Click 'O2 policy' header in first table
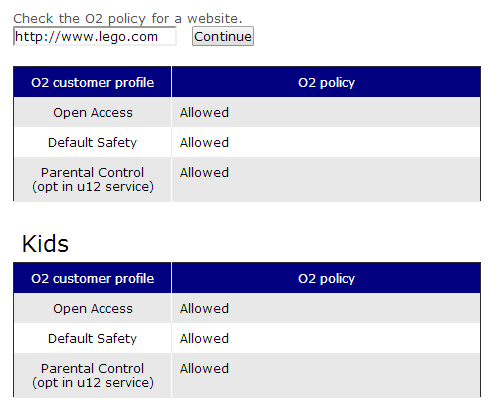The image size is (501, 417). point(326,82)
